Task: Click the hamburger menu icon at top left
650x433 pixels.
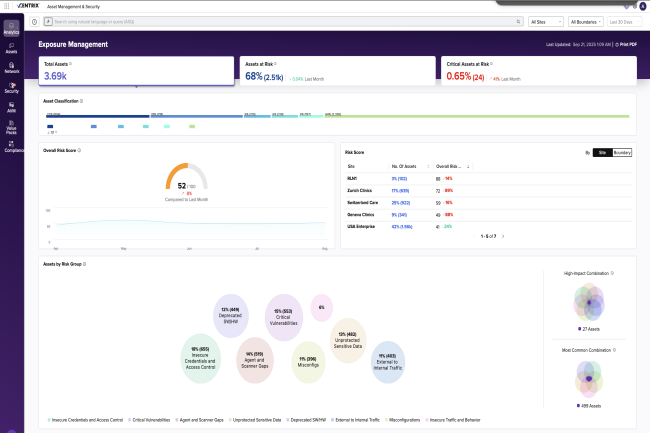Action: tap(8, 5)
